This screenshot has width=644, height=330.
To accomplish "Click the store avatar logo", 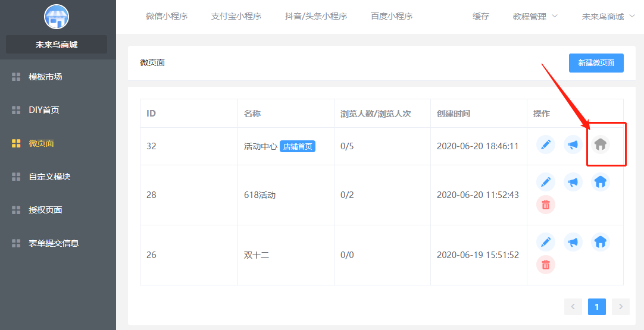I will [57, 17].
